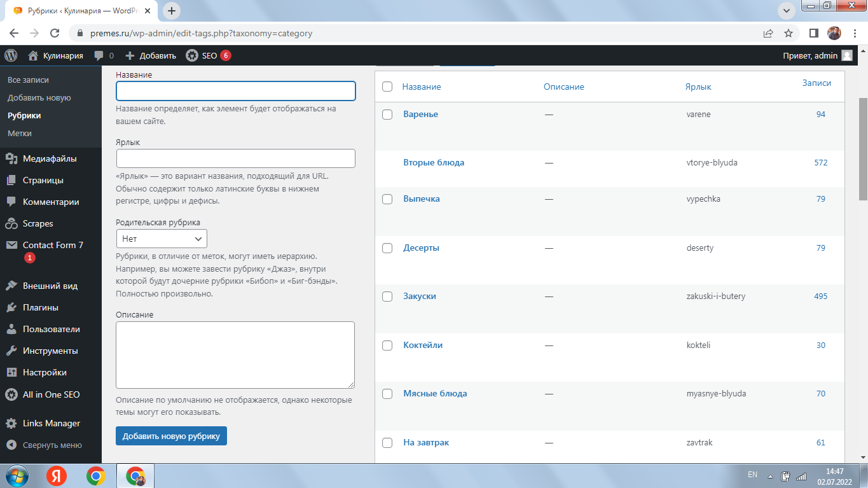
Task: Tick the Выпечка row checkbox
Action: click(387, 199)
